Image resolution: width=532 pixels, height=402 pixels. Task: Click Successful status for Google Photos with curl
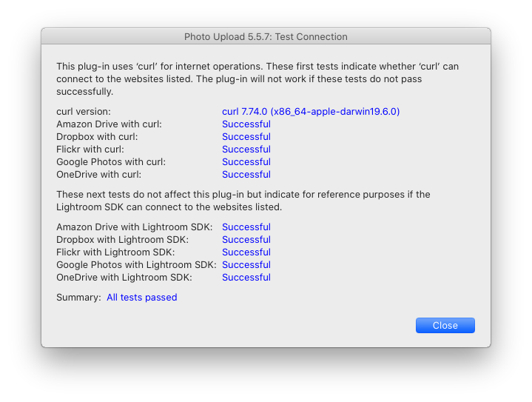pyautogui.click(x=246, y=162)
